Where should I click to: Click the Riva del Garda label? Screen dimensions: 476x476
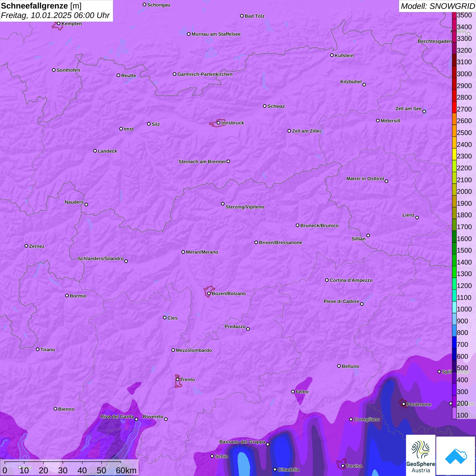point(117,417)
